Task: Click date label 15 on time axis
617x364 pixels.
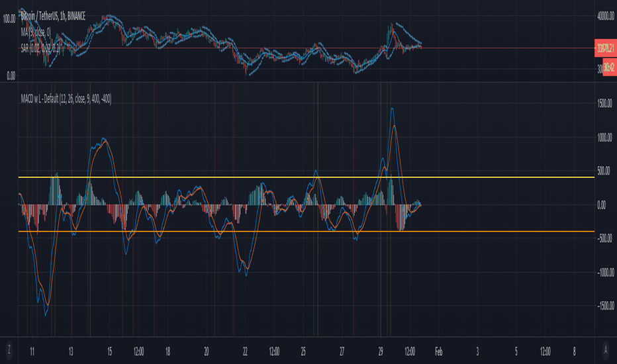Action: click(x=109, y=351)
